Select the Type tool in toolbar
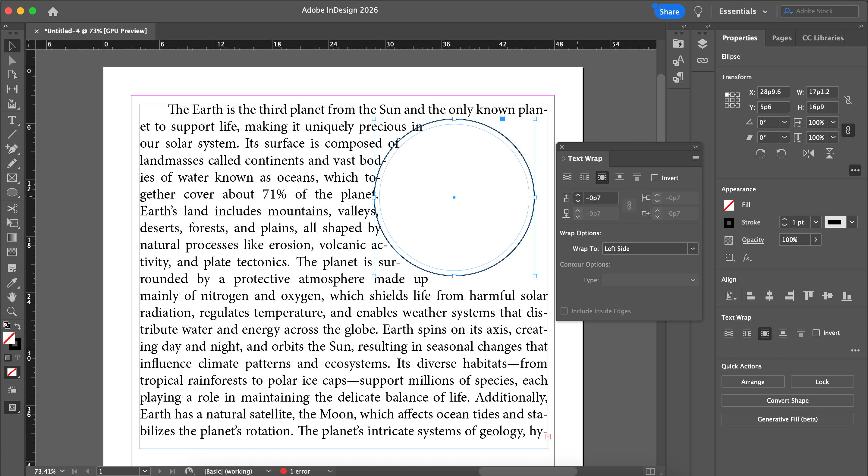The height and width of the screenshot is (476, 868). click(12, 120)
